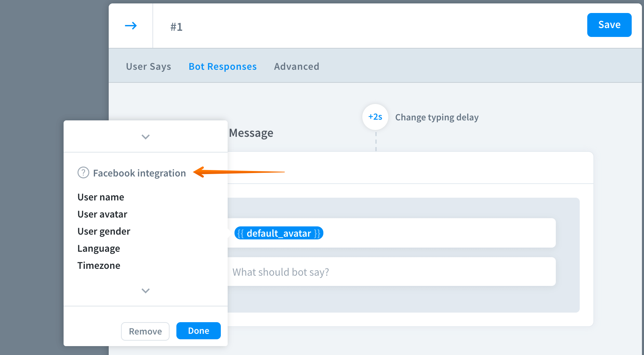
Task: Open the Bot Responses tab
Action: point(223,66)
